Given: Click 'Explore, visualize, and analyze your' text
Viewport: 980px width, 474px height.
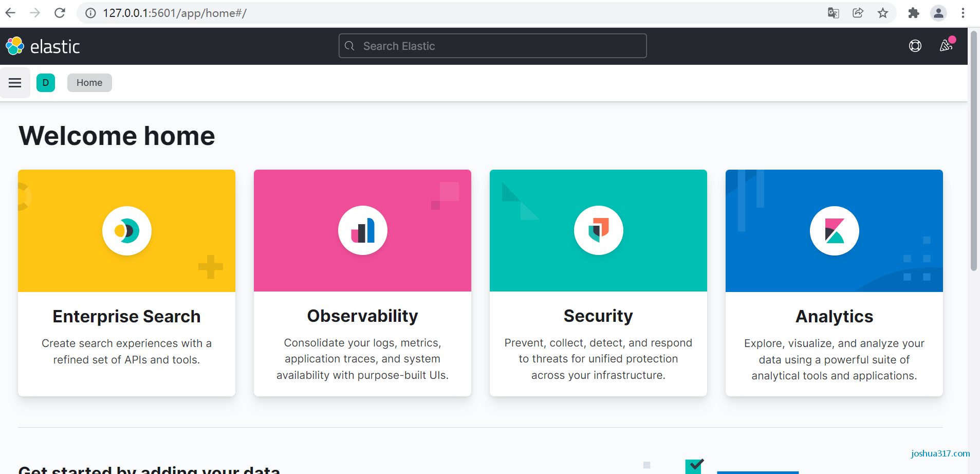Looking at the screenshot, I should tap(834, 343).
